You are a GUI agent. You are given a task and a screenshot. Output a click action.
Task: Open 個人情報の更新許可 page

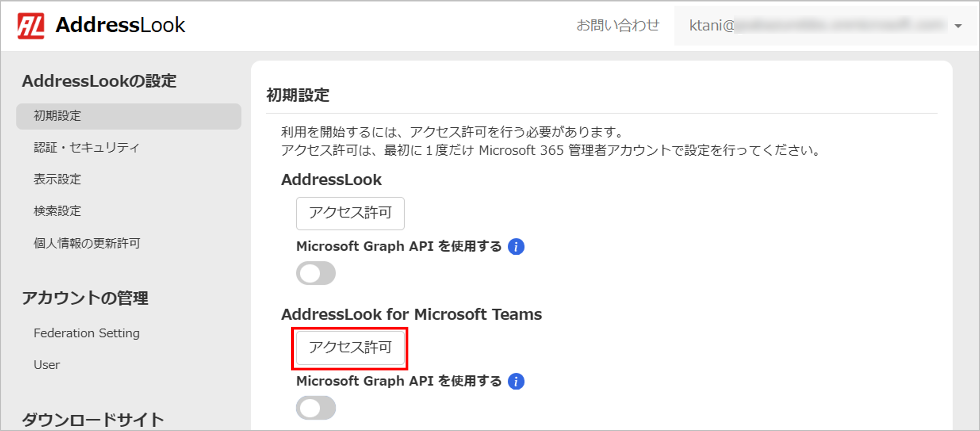(87, 243)
